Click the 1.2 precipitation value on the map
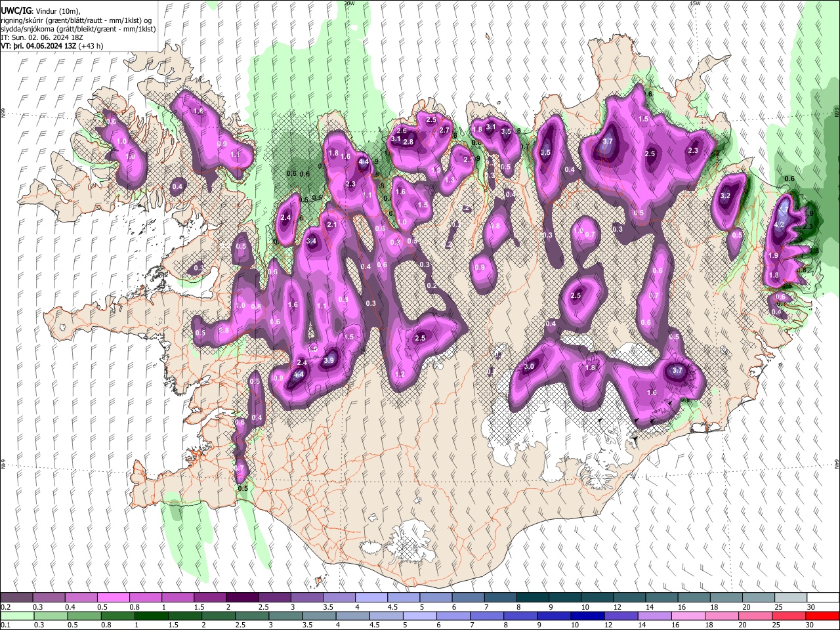840x630 pixels. 400,374
